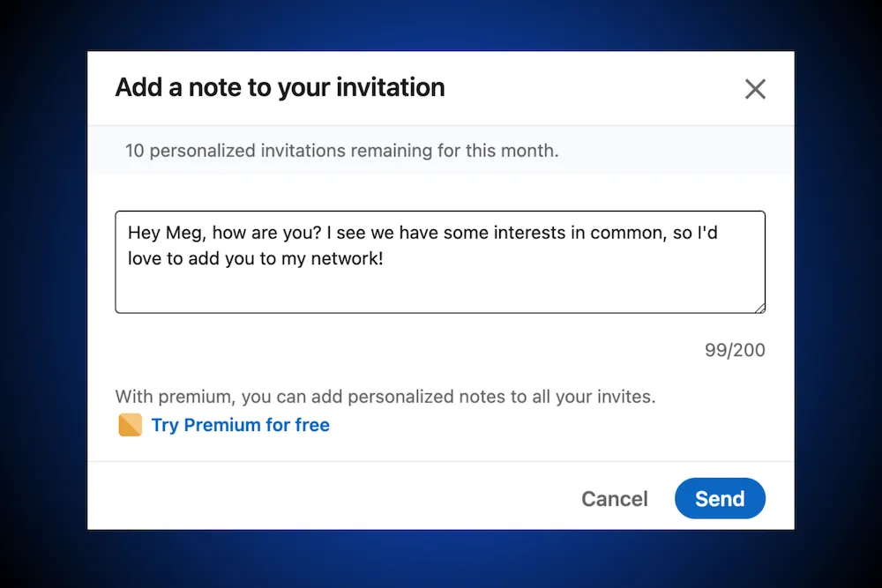This screenshot has height=588, width=882.
Task: Select the Add a note dialog title
Action: (279, 87)
